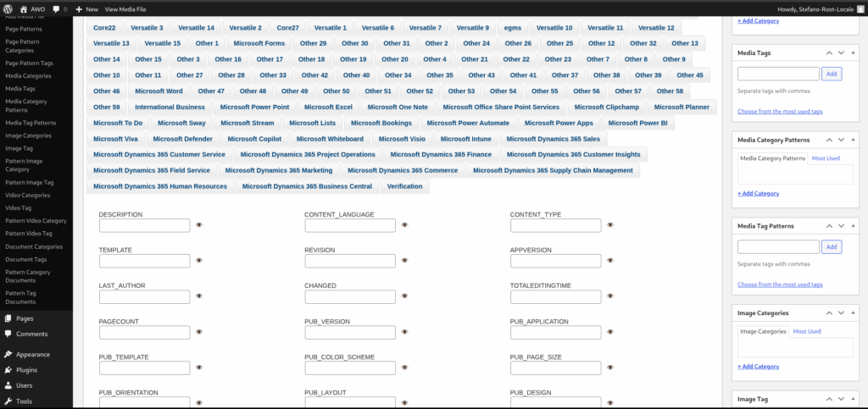868x409 pixels.
Task: Select Microsoft Power BI tab
Action: tap(637, 123)
